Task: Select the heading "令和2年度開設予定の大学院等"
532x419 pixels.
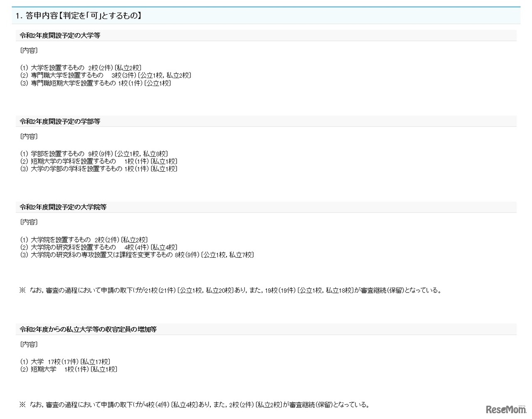Action: 63,207
